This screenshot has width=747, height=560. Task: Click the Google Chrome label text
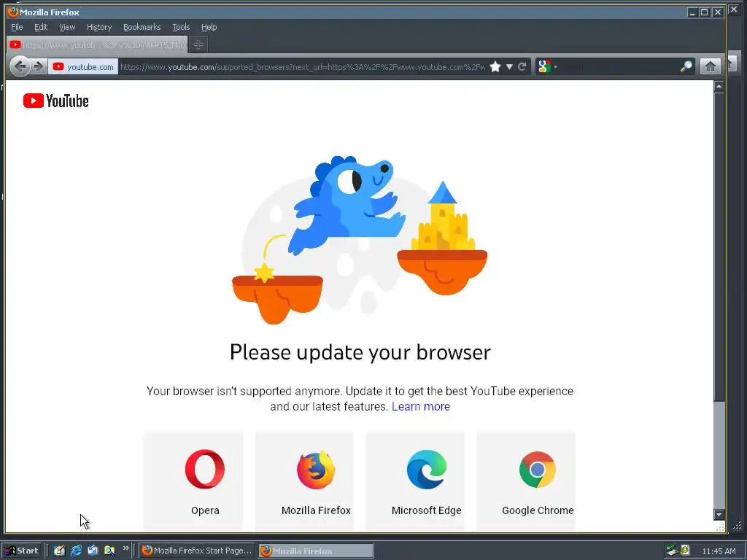(x=538, y=510)
